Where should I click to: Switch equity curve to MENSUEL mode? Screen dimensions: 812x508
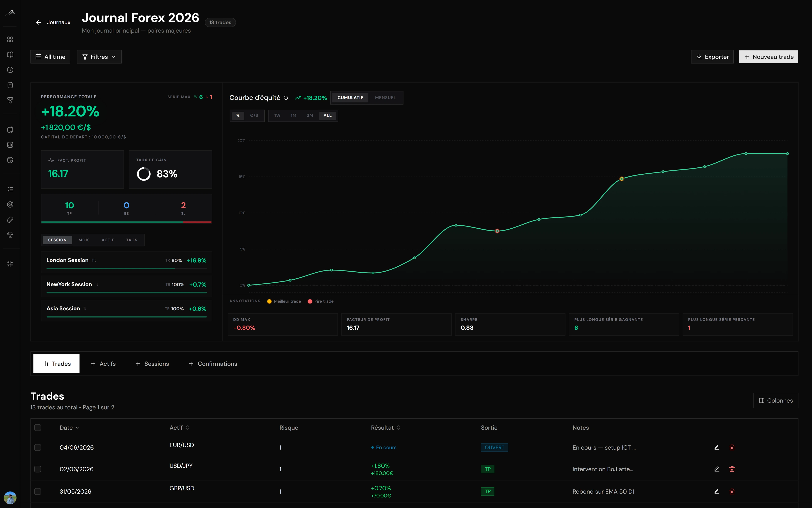pyautogui.click(x=385, y=98)
